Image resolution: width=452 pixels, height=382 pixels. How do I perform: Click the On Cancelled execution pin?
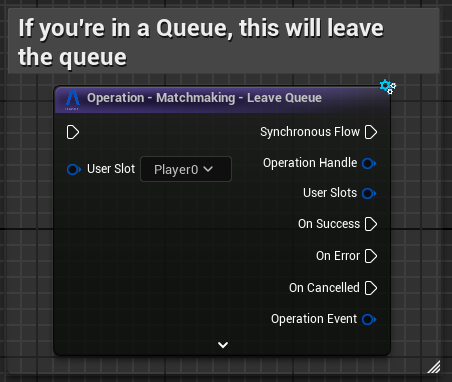[371, 288]
